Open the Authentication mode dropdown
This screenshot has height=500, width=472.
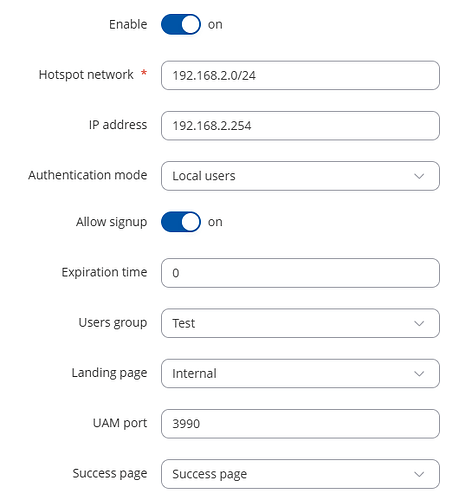[300, 176]
